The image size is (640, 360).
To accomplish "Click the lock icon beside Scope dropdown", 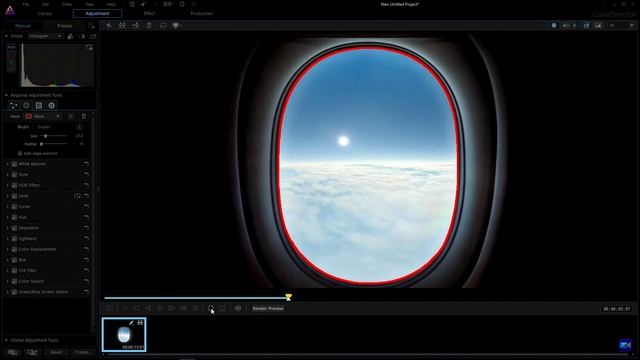I will [x=70, y=36].
